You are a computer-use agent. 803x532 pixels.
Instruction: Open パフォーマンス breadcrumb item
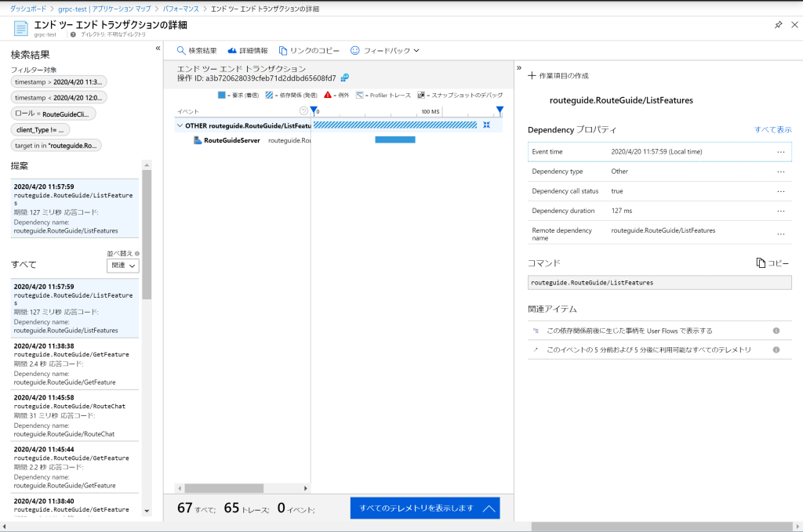181,8
